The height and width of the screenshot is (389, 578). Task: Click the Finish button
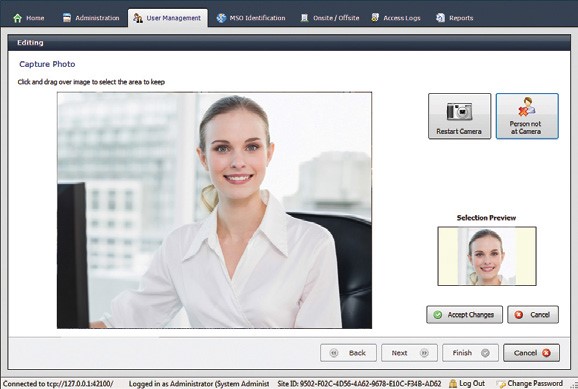pos(470,353)
